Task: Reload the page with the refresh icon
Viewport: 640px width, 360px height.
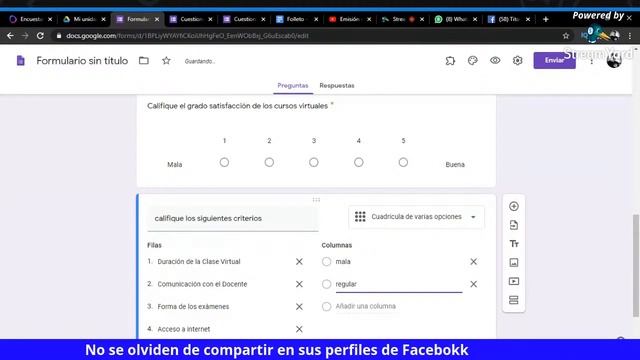Action: (40, 36)
